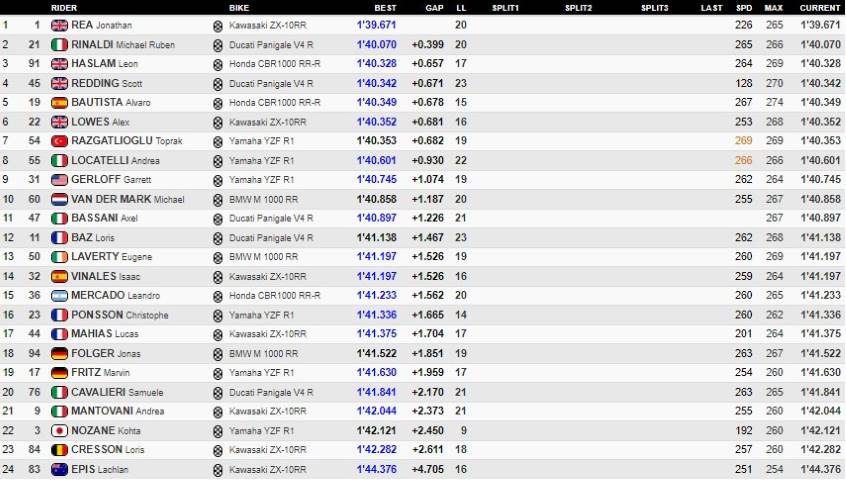Image resolution: width=846 pixels, height=480 pixels.
Task: Open rider name LOWES Alex
Action: [100, 122]
